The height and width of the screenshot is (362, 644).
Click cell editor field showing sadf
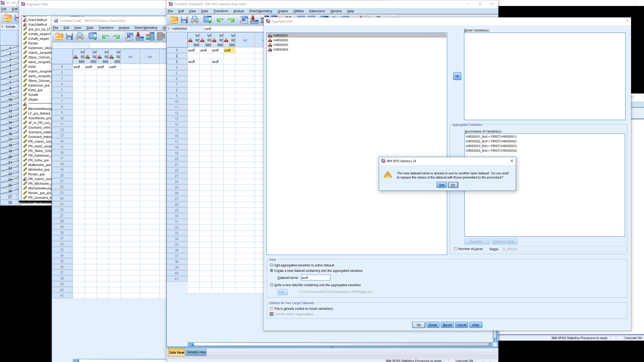234,29
